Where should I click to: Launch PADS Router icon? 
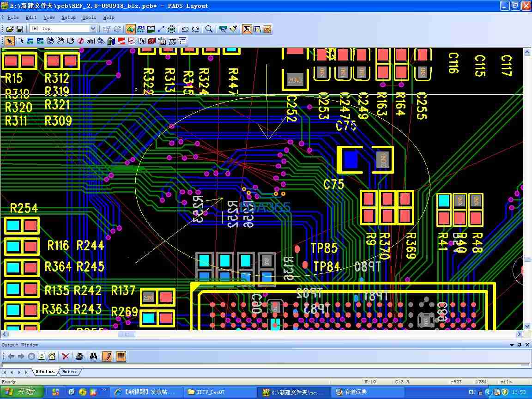coord(267,29)
